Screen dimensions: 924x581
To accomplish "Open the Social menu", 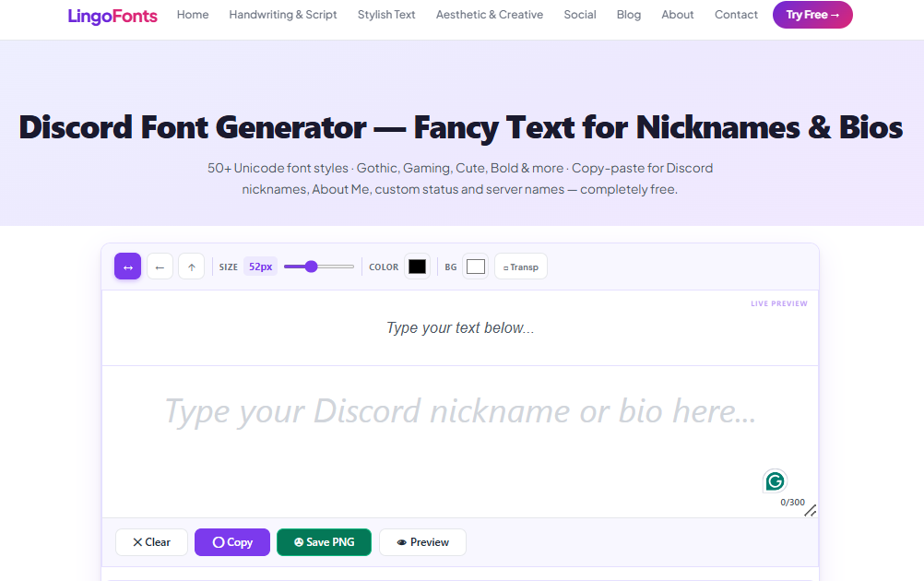I will point(580,15).
